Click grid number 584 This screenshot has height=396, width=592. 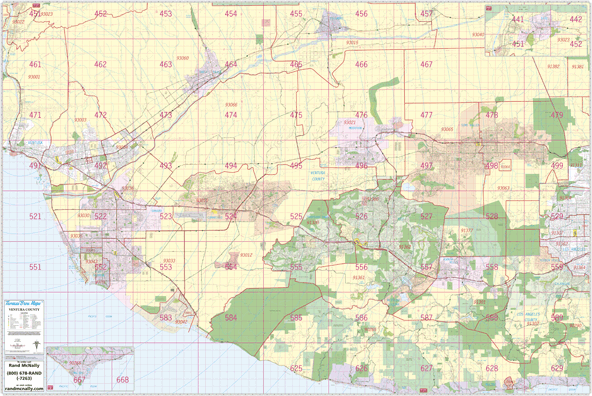click(x=231, y=317)
